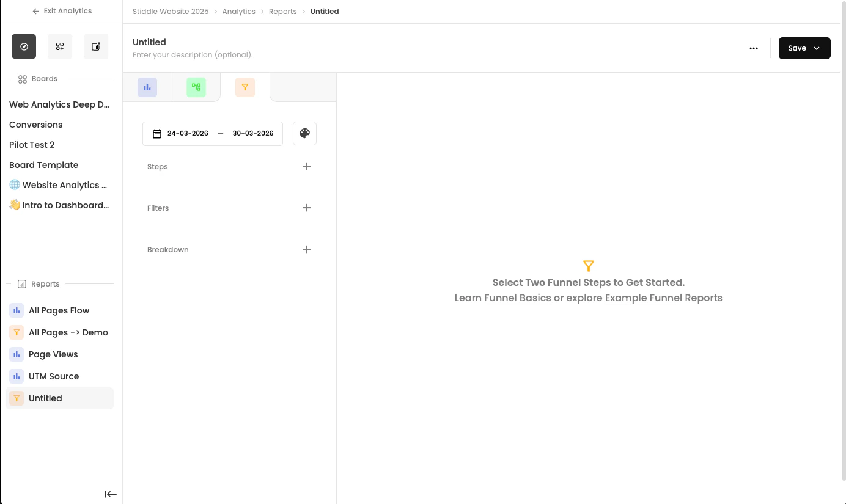Screen dimensions: 846x504
Task: Go back via Exit Analytics
Action: [62, 11]
